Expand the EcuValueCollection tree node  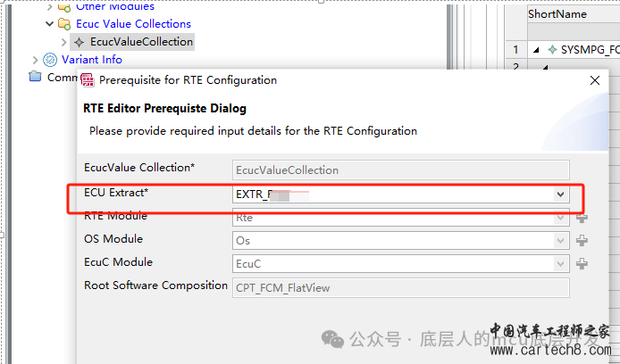click(64, 42)
